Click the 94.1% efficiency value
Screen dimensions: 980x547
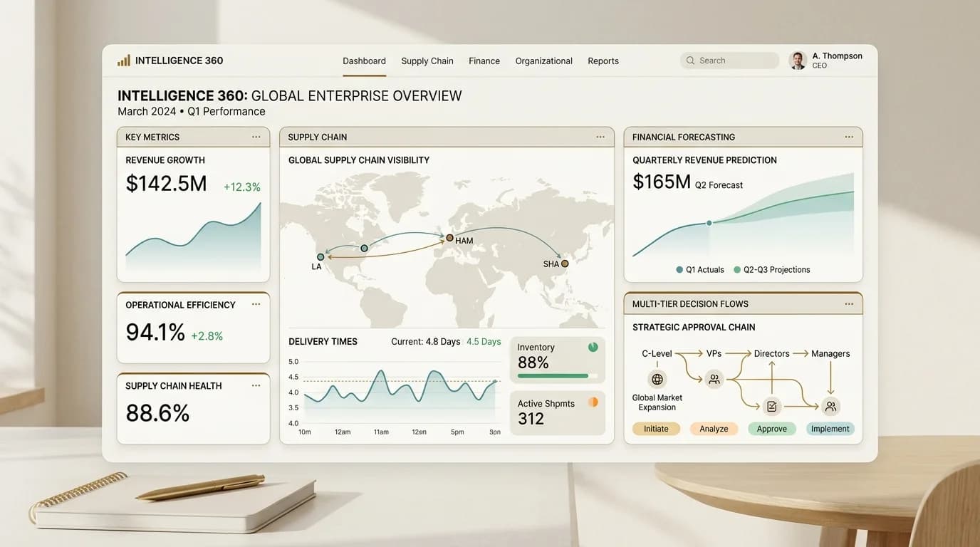coord(155,333)
